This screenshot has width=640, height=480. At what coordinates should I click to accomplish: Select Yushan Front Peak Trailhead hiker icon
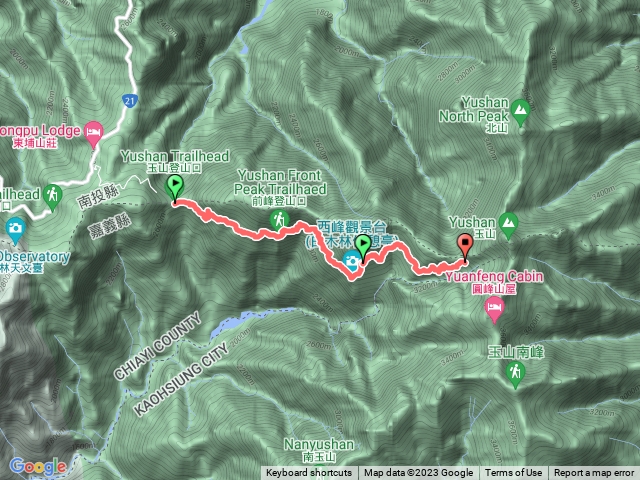pos(279,221)
